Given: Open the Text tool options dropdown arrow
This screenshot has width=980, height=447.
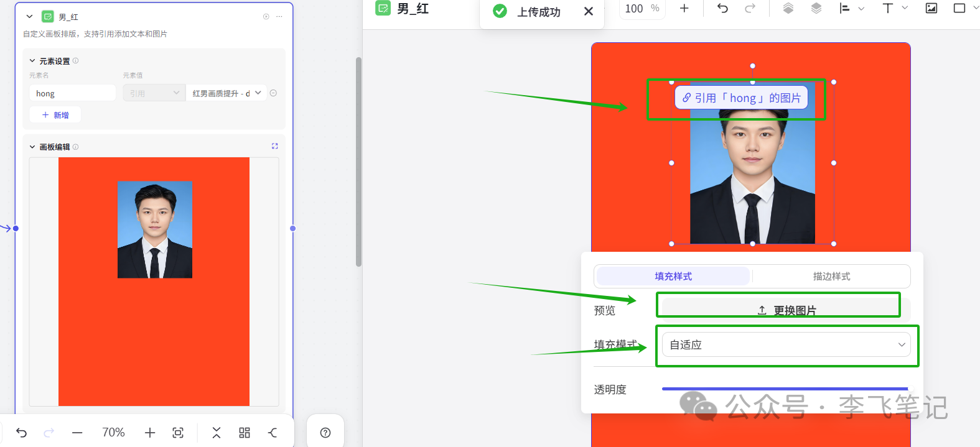Looking at the screenshot, I should click(905, 9).
